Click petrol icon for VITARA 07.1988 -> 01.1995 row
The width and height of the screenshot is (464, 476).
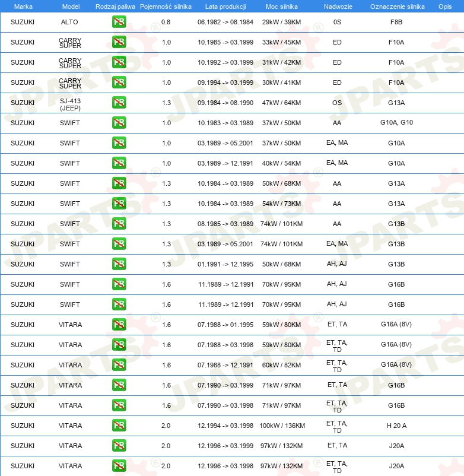(119, 325)
